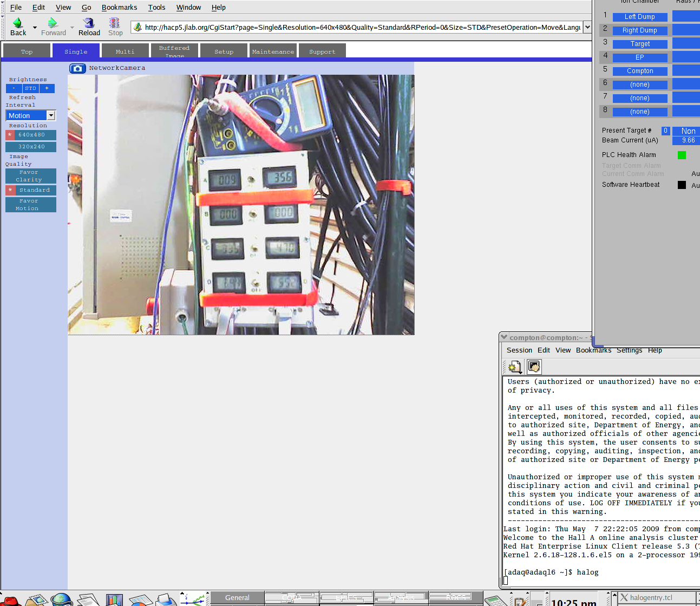Open the browser Help menu

pyautogui.click(x=218, y=8)
